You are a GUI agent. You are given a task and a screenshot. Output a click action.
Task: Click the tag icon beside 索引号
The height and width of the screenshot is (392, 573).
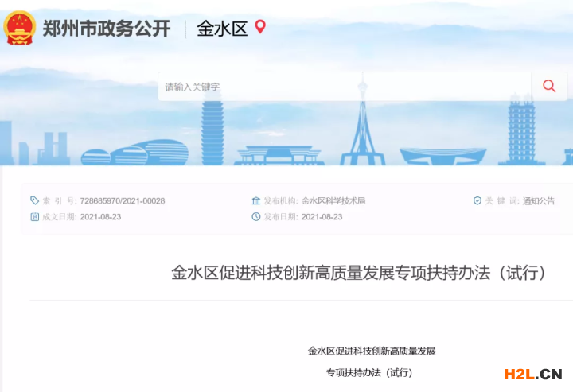click(x=34, y=200)
